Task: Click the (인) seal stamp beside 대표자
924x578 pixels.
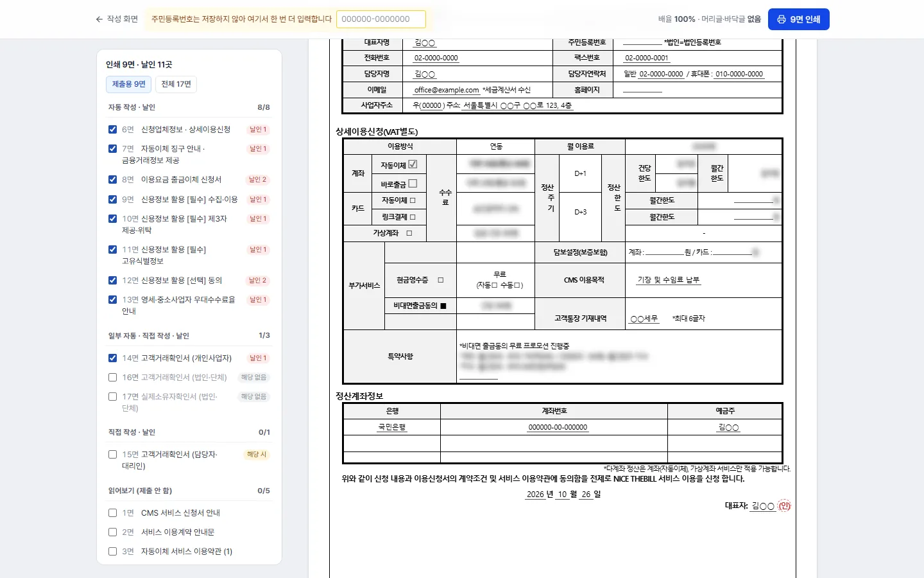Action: click(x=784, y=506)
